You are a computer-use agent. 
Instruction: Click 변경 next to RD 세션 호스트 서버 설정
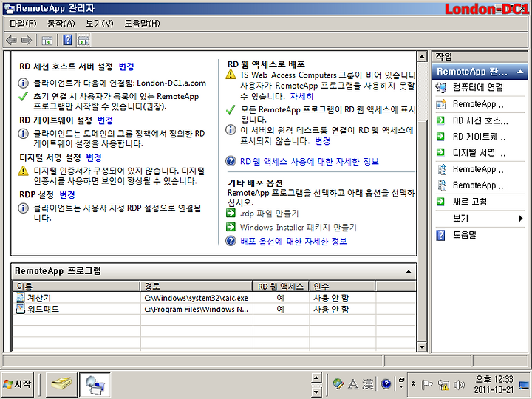coord(126,66)
